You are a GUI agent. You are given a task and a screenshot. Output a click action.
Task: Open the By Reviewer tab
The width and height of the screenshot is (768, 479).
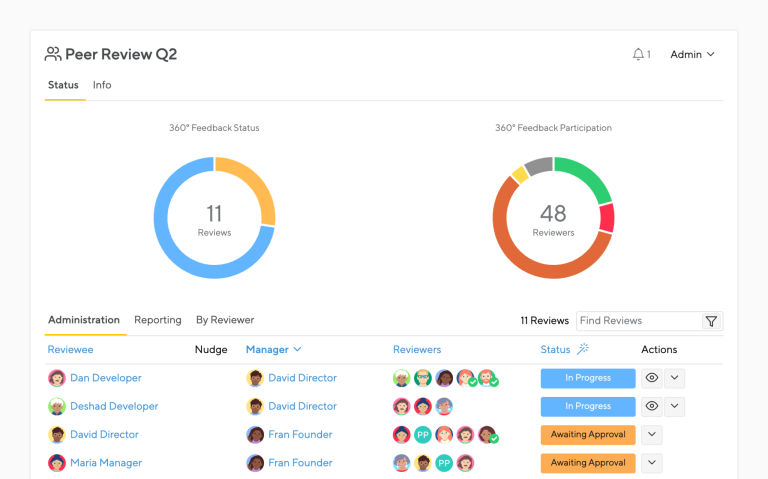coord(225,320)
